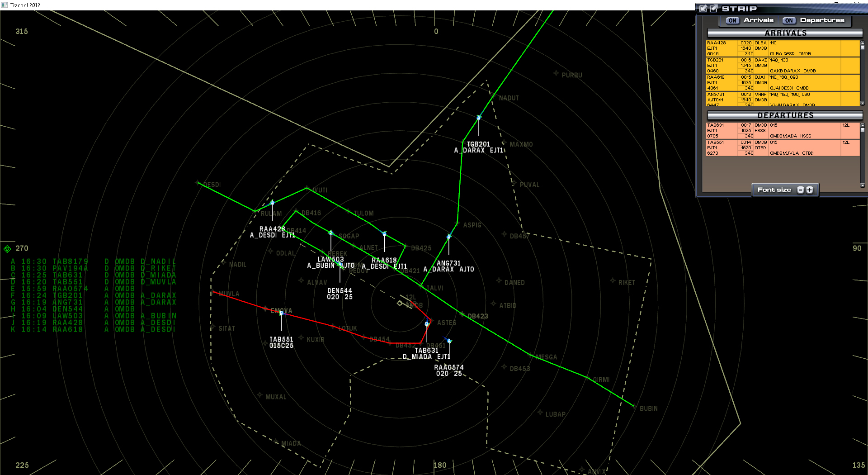Decrease font size with the minus button
The height and width of the screenshot is (475, 868).
(x=800, y=190)
